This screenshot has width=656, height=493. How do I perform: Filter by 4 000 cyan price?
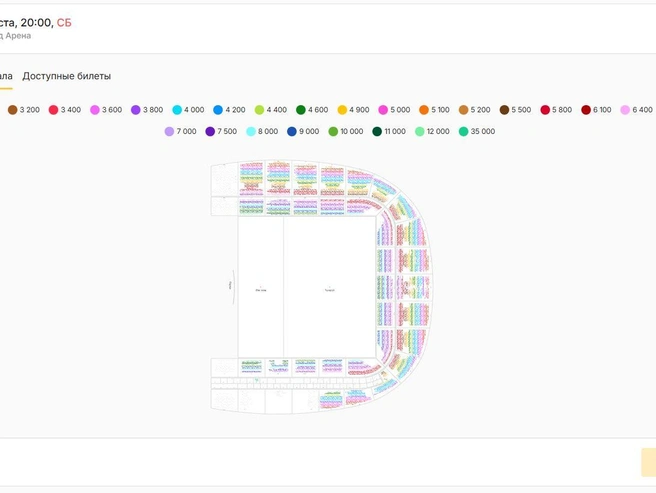pyautogui.click(x=177, y=110)
